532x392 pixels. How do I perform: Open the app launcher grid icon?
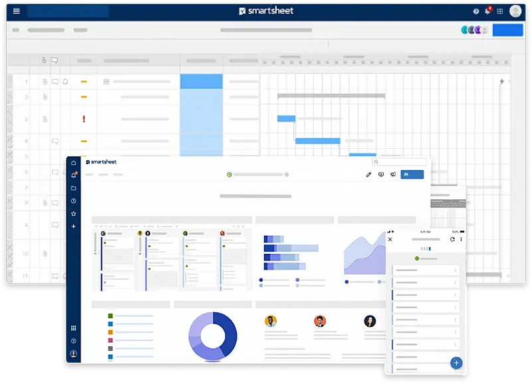click(x=500, y=11)
